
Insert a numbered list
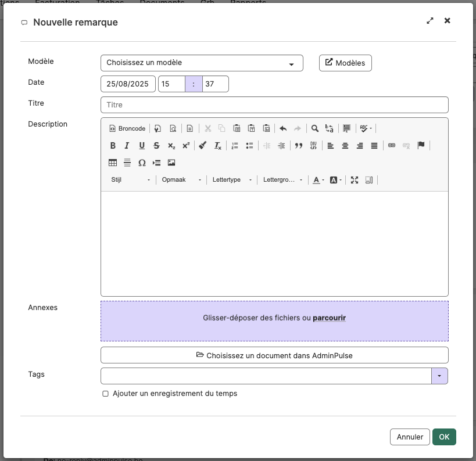(235, 146)
